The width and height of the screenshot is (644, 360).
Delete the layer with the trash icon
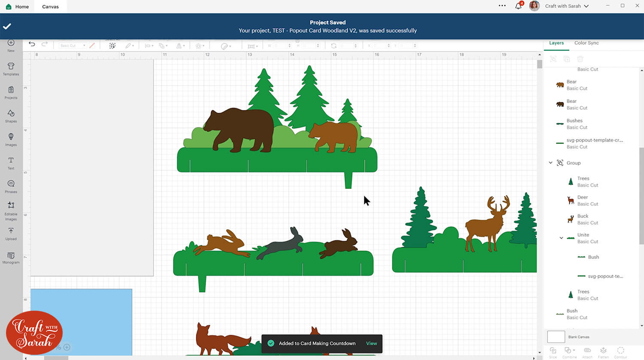point(580,59)
